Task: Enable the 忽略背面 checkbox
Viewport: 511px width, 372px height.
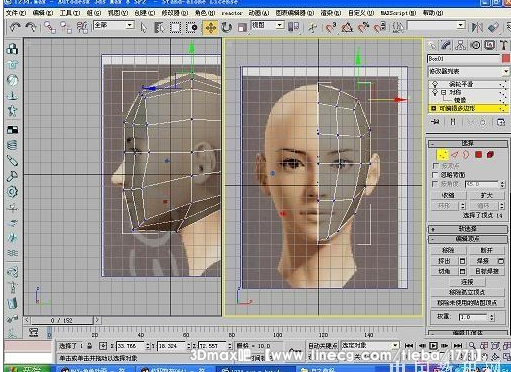Action: point(435,175)
